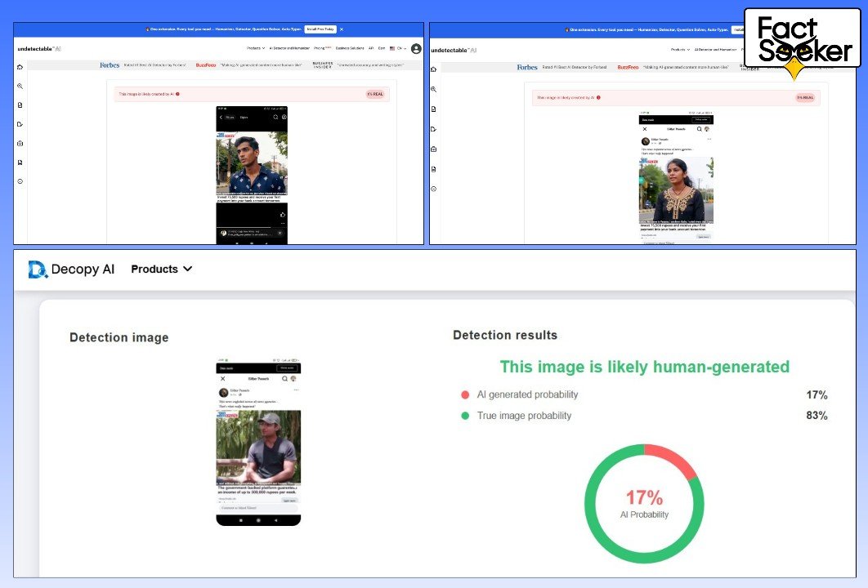868x588 pixels.
Task: Click the magnifier detector icon in left panel sidebar
Action: pyautogui.click(x=20, y=86)
